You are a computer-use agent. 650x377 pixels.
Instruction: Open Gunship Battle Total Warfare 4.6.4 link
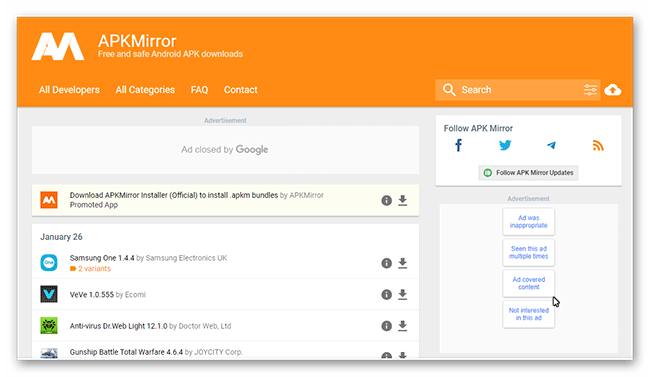(126, 352)
